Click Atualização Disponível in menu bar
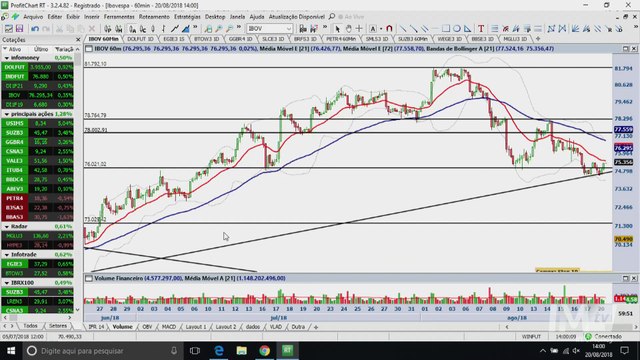The image size is (640, 360). 297,17
